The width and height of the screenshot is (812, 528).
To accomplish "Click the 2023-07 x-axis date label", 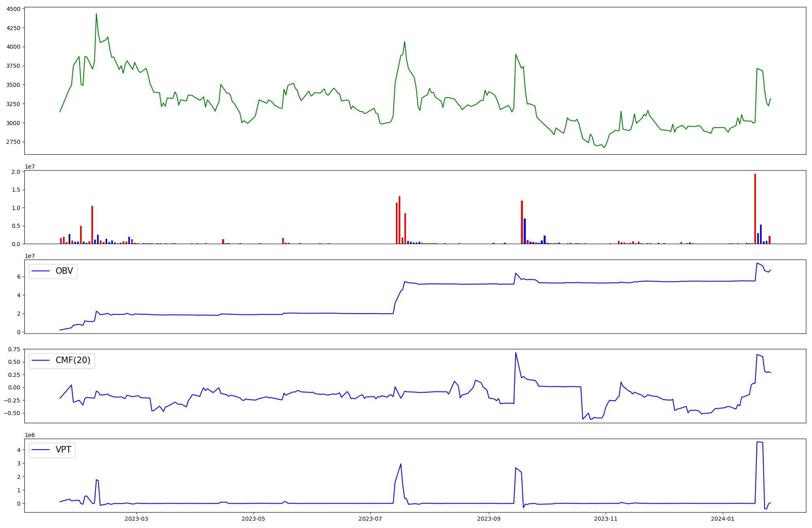I will pyautogui.click(x=370, y=519).
